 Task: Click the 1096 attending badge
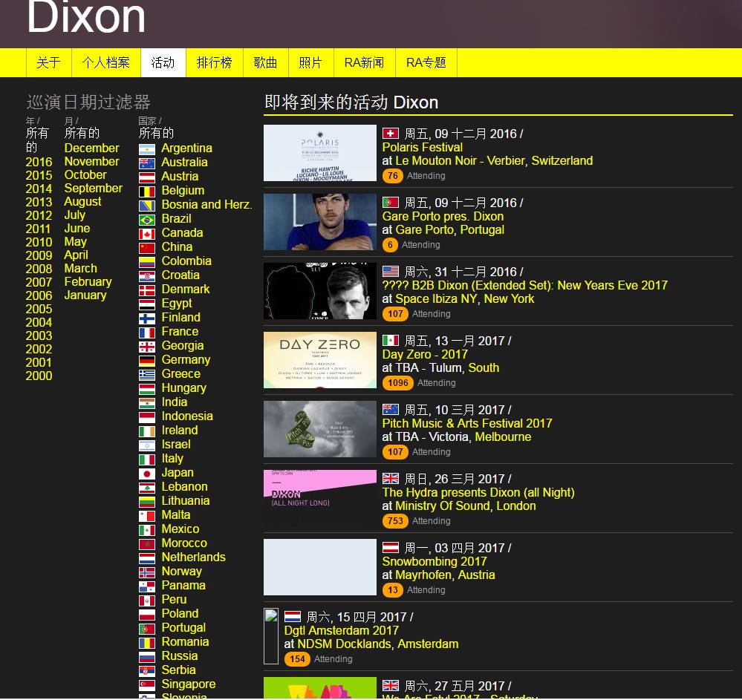click(x=398, y=383)
